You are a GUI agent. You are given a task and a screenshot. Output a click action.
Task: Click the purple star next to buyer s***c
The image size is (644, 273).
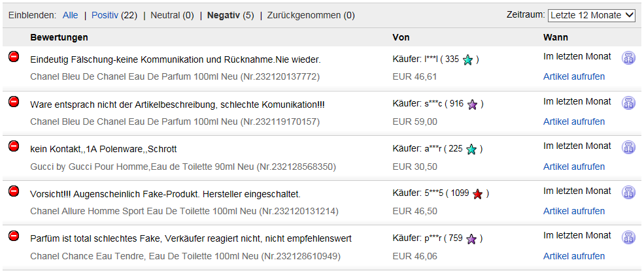[x=472, y=104]
